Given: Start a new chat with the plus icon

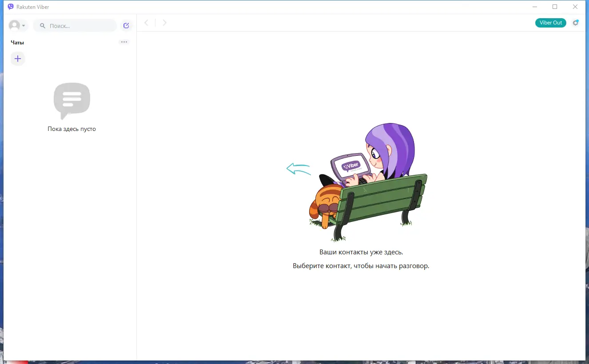Looking at the screenshot, I should 18,58.
